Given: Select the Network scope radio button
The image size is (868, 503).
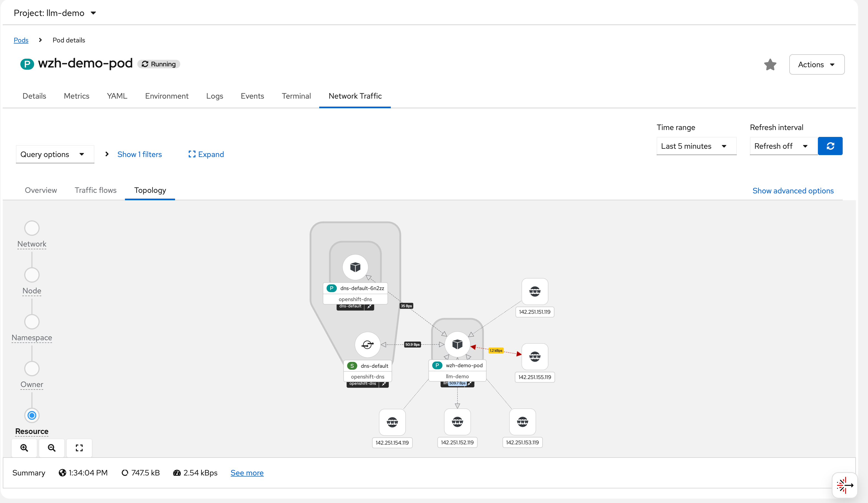Looking at the screenshot, I should 32,228.
